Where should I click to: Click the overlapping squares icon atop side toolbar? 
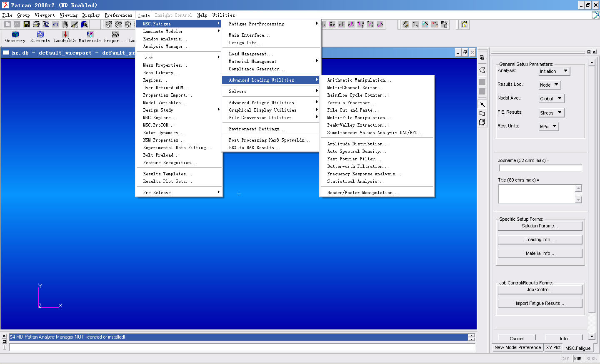point(482,57)
